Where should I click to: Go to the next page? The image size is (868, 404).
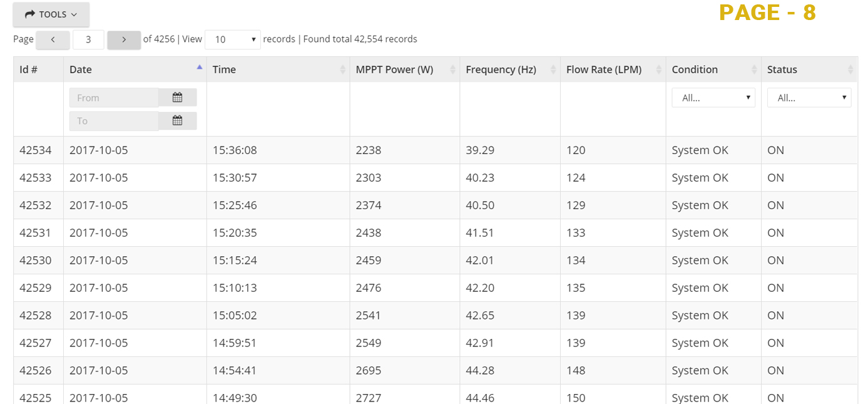tap(124, 39)
